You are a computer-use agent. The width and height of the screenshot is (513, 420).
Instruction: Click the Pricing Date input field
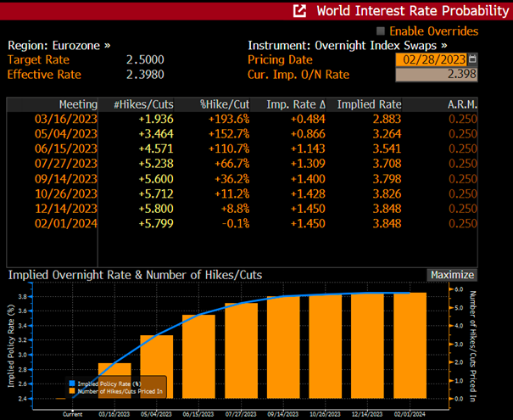(x=432, y=59)
